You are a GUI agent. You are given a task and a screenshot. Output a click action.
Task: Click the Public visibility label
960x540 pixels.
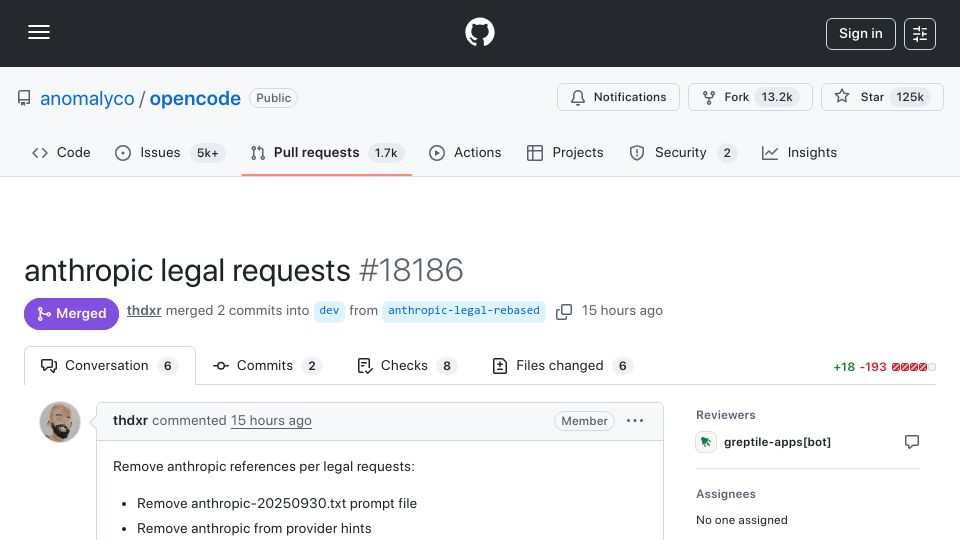point(273,98)
